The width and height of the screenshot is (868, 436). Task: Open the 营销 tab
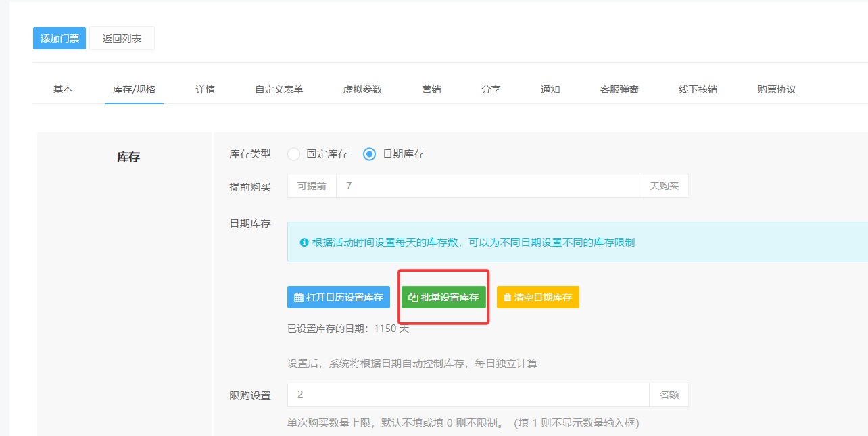tap(431, 89)
